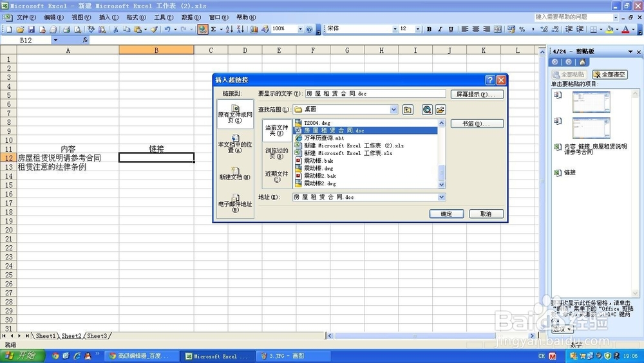Screen dimensions: 644x363
Task: Click 确定 in hyperlink dialog
Action: point(446,214)
